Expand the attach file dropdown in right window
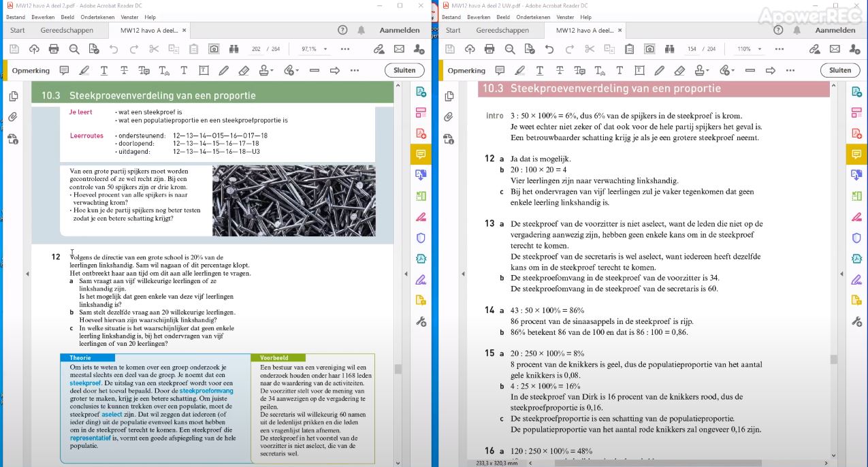Screen dimensions: 868x467 733,70
